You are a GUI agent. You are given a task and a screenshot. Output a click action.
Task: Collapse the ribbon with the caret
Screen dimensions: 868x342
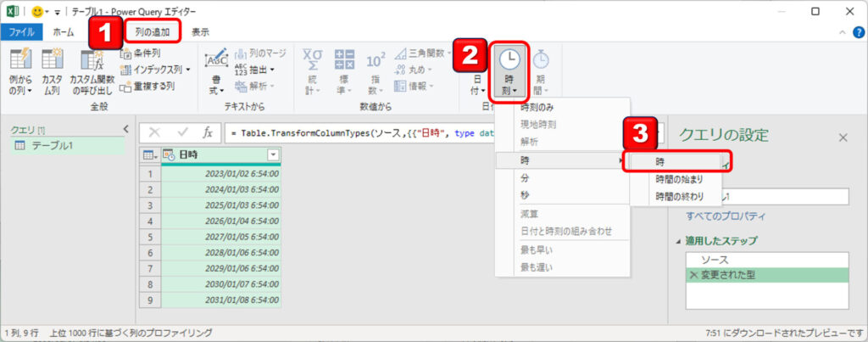point(843,32)
